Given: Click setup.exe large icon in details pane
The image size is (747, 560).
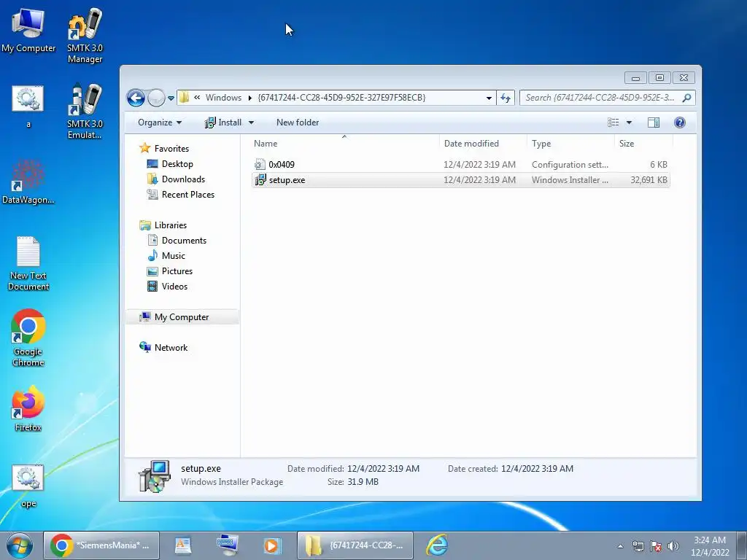Looking at the screenshot, I should [x=154, y=475].
